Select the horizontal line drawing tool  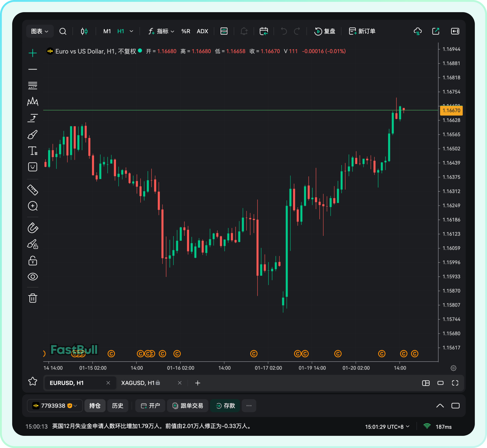click(x=33, y=69)
